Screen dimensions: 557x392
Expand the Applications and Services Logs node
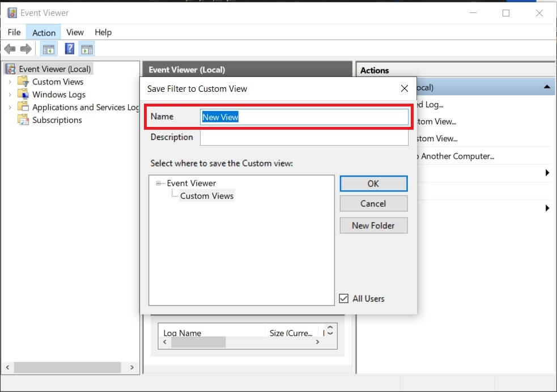[10, 108]
